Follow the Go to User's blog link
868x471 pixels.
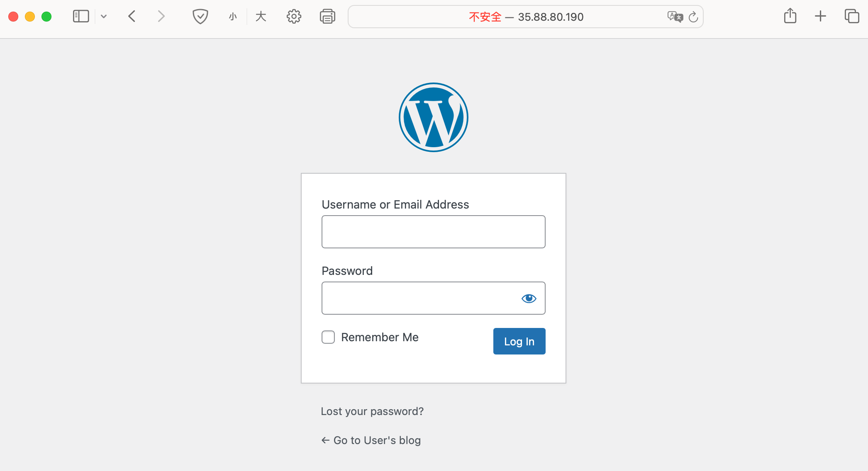point(371,440)
